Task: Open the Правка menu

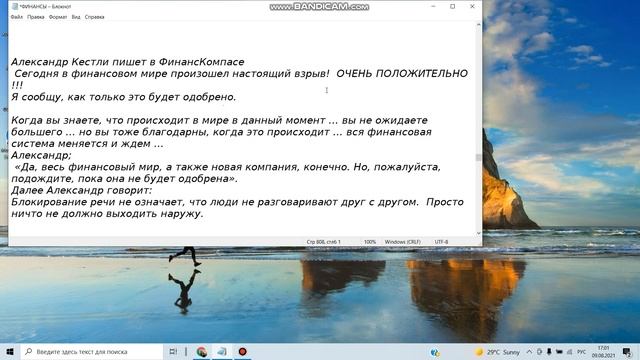Action: pos(36,17)
